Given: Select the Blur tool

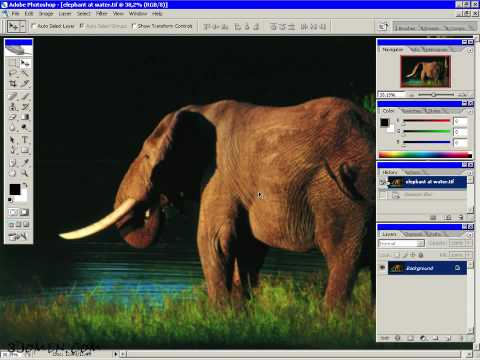Looking at the screenshot, I should (x=13, y=127).
